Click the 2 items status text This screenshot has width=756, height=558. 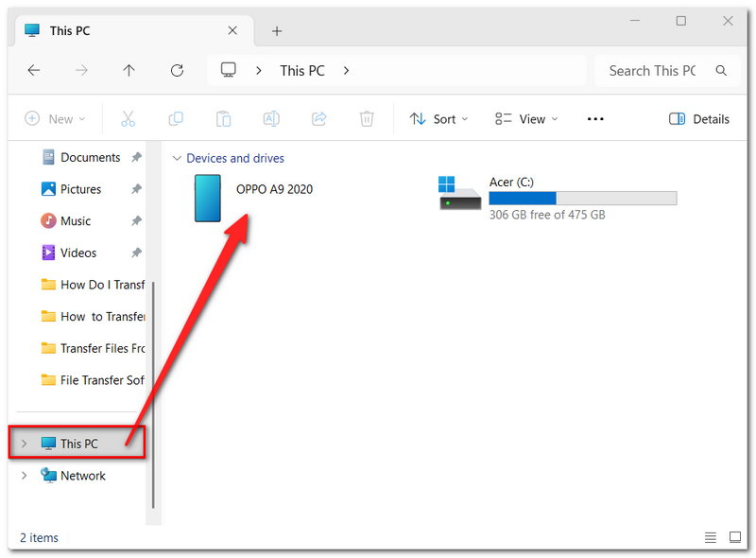point(39,537)
